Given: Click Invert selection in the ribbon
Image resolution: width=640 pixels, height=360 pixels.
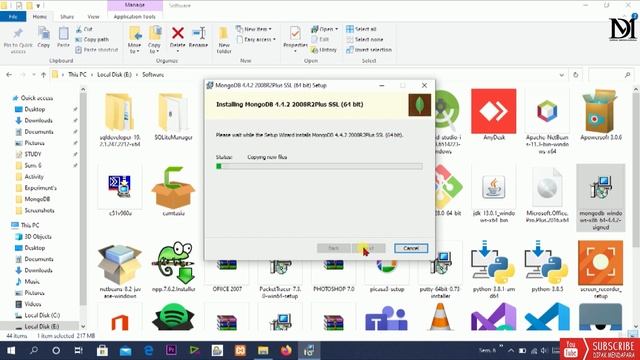Looking at the screenshot, I should point(369,50).
